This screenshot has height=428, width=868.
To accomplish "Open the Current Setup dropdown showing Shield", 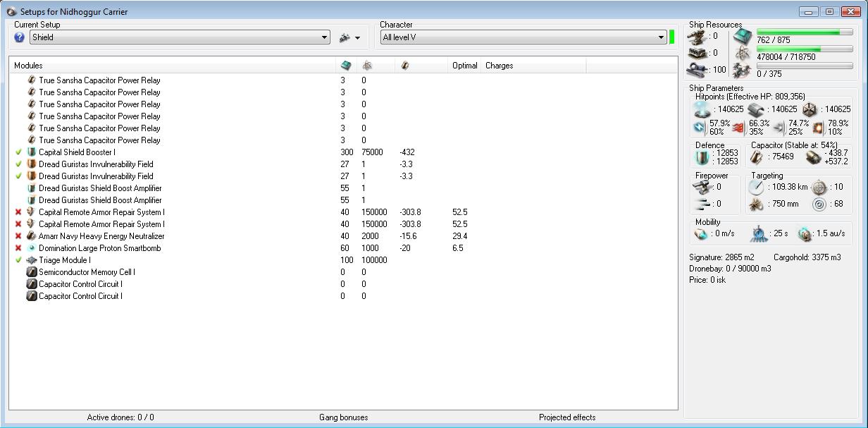I will pos(180,37).
